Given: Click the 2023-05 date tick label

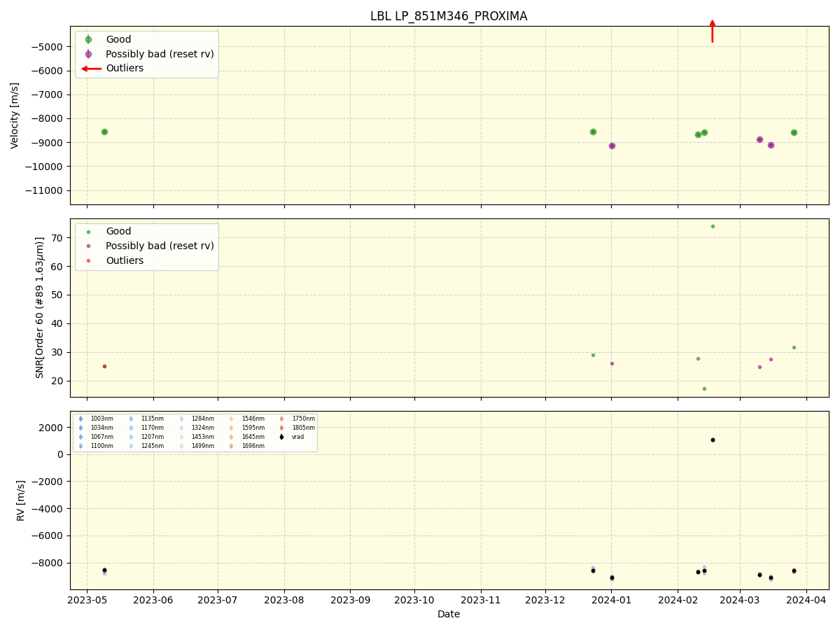Looking at the screenshot, I should pos(87,600).
